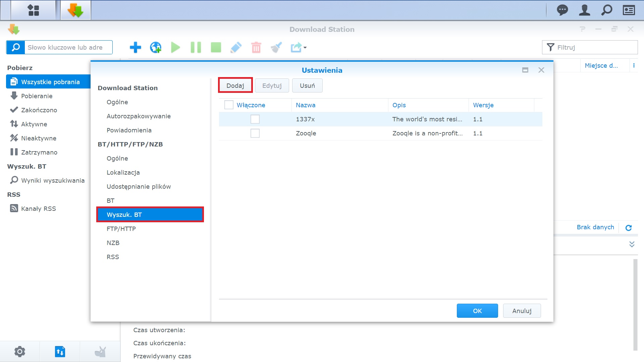This screenshot has width=644, height=362.
Task: Open the user account icon
Action: pos(585,10)
